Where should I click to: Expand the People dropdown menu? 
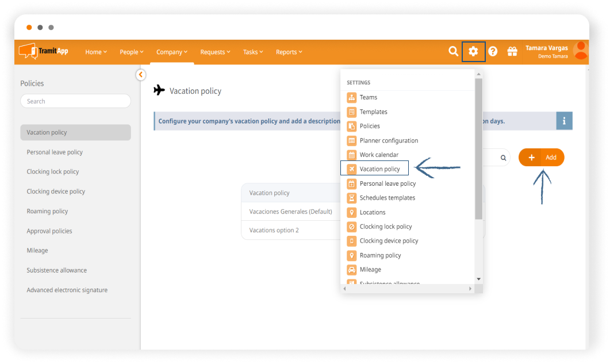coord(132,52)
